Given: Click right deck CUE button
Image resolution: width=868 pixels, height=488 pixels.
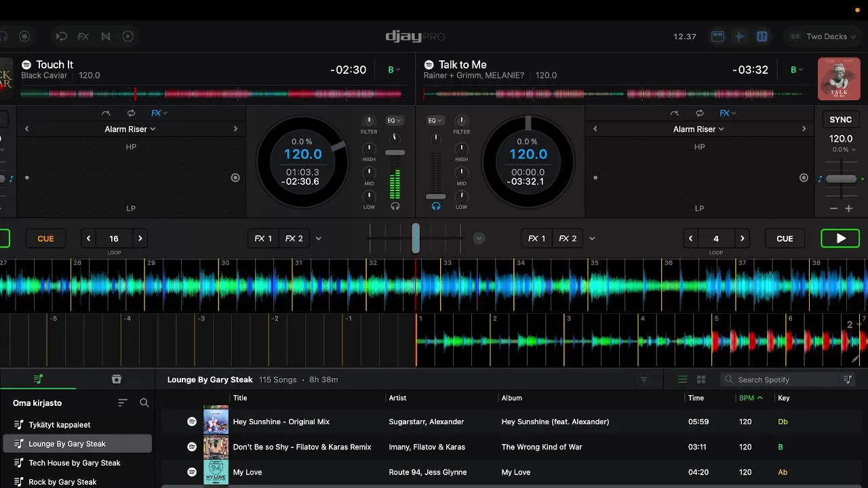Looking at the screenshot, I should 785,239.
